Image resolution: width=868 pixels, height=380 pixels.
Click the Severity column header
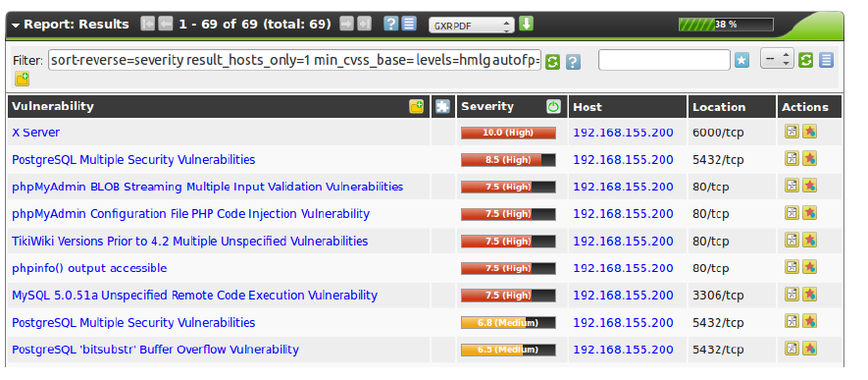(x=487, y=106)
